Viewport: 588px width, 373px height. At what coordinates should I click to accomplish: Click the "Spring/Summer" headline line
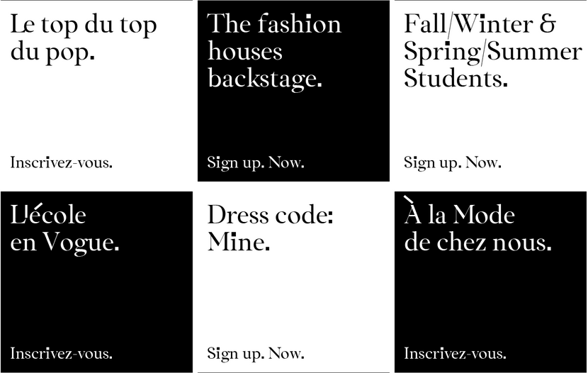click(492, 52)
